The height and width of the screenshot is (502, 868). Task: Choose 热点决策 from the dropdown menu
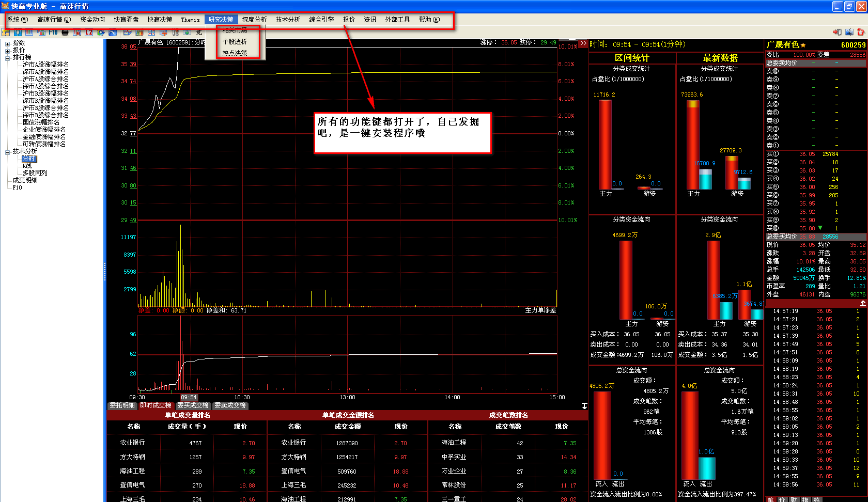(x=235, y=53)
